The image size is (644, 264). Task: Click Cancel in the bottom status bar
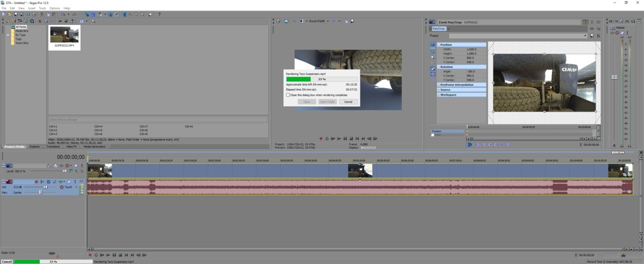[7, 261]
